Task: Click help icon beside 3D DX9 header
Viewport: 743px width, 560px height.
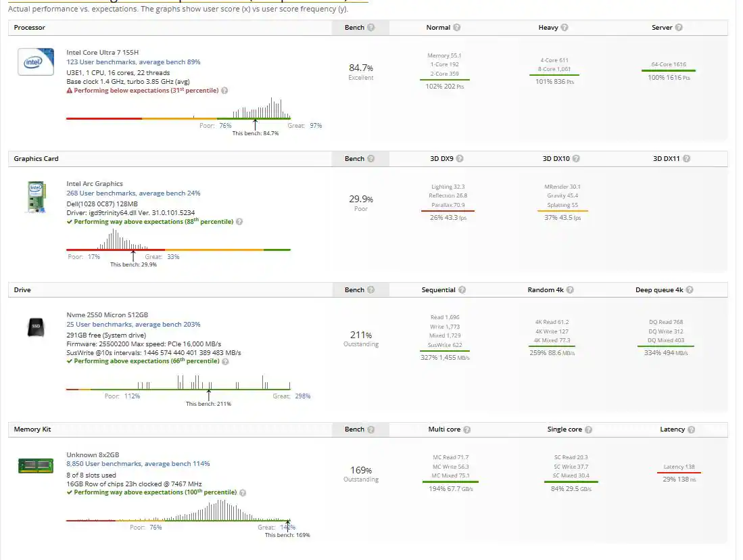Action: (460, 159)
